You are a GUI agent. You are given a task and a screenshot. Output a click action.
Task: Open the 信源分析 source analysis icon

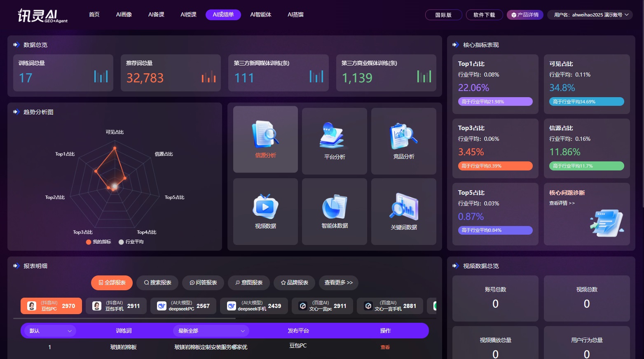[x=265, y=135]
